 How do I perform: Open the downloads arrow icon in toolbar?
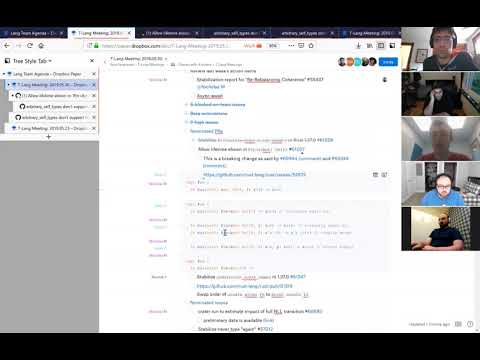pyautogui.click(x=358, y=46)
